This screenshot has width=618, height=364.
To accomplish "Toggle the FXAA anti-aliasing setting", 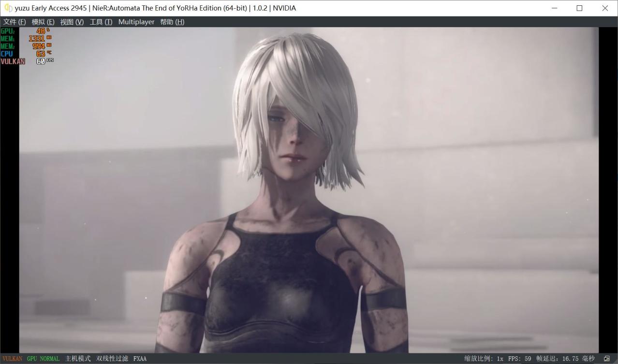I will point(140,359).
